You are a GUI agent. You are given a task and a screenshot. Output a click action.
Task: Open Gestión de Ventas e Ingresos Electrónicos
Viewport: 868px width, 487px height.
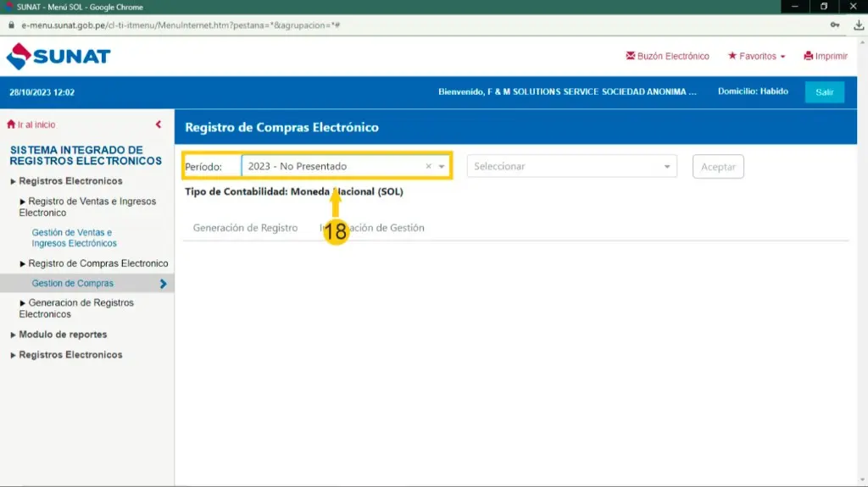click(75, 238)
